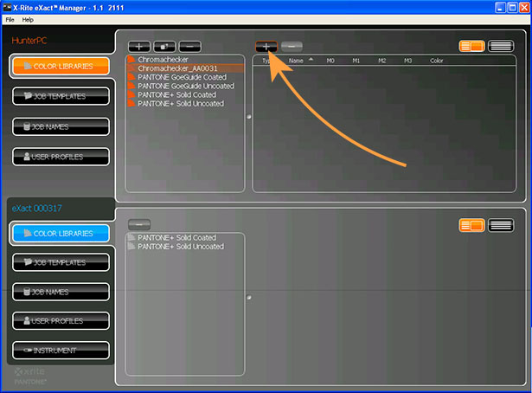Add a new library in HunterPC panel

[x=139, y=47]
